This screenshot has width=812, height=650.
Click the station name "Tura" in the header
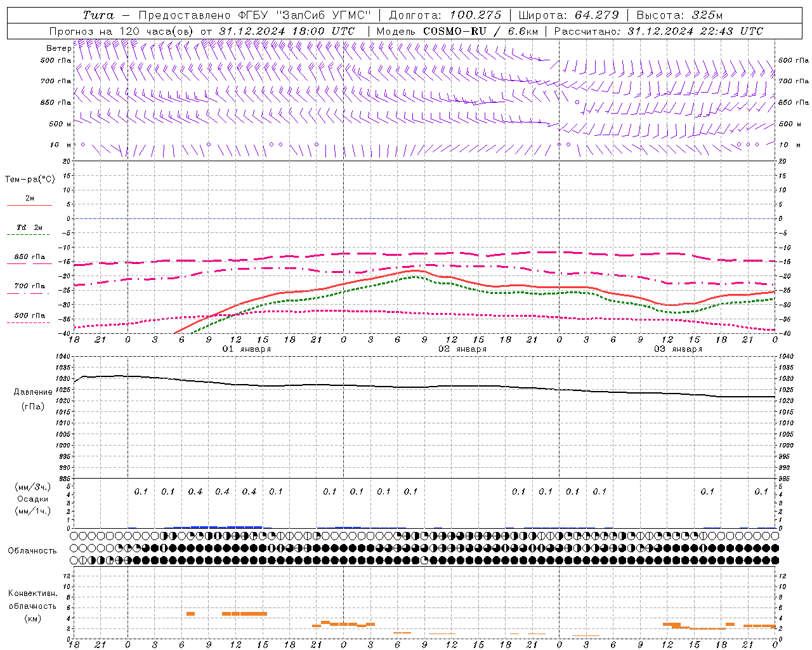tap(98, 15)
